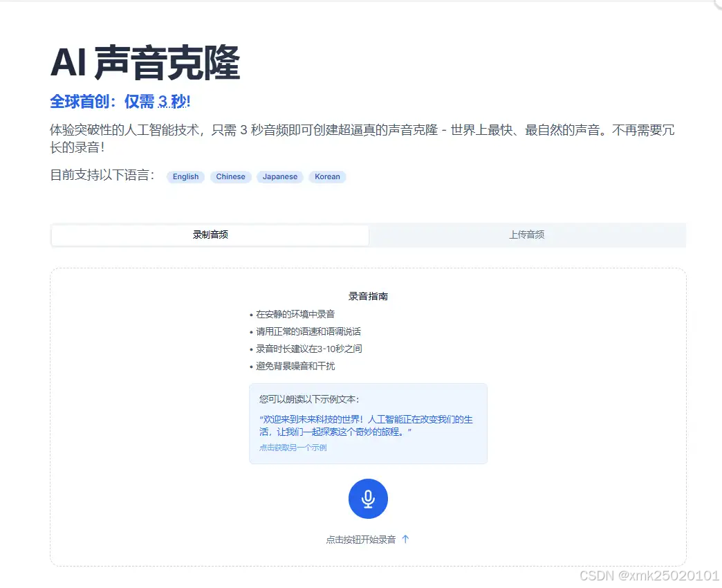Select the Japanese language tag
This screenshot has width=722, height=588.
(x=280, y=177)
